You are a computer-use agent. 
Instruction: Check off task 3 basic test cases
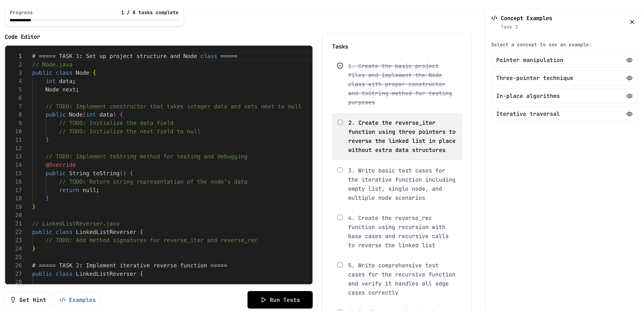pyautogui.click(x=340, y=170)
